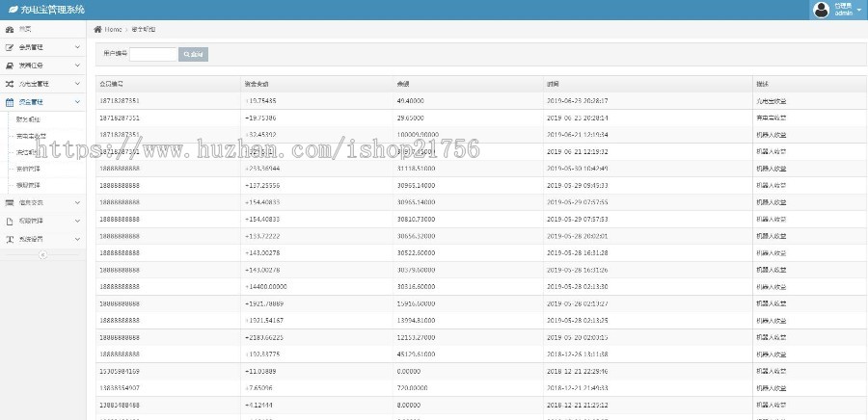868x420 pixels.
Task: Expand the chevron on the document-icon menu row
Action: coord(77,221)
